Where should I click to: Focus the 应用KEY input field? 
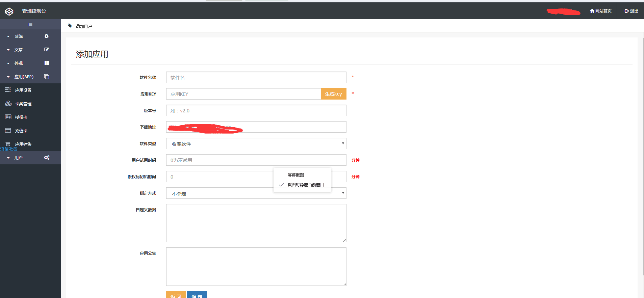click(x=243, y=94)
